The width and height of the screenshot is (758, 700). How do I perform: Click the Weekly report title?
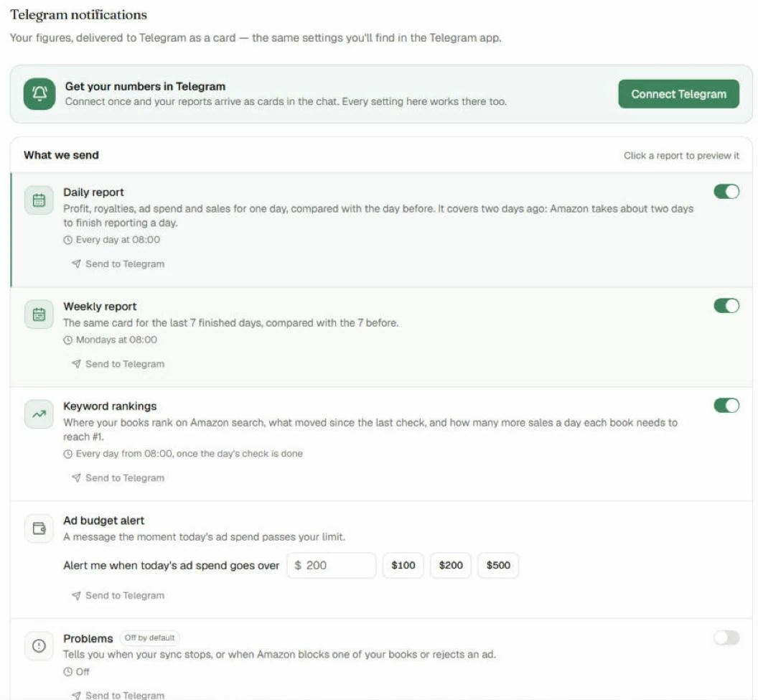coord(100,307)
